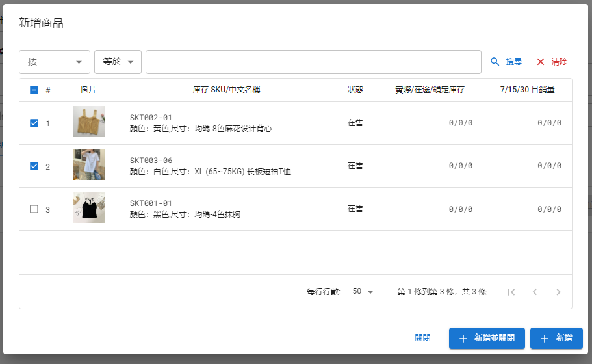Image resolution: width=592 pixels, height=364 pixels.
Task: Toggle the select-all header checkbox
Action: click(x=34, y=90)
